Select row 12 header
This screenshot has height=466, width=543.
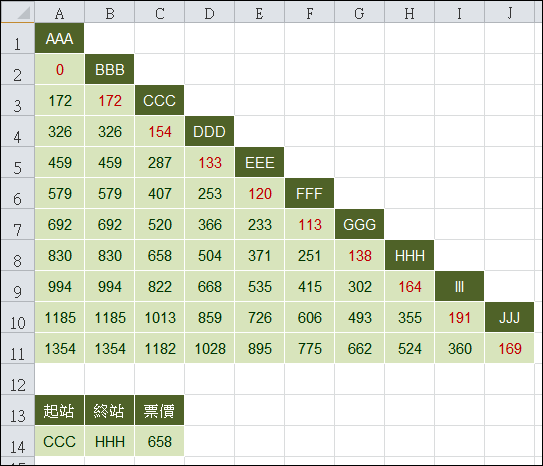pyautogui.click(x=18, y=379)
